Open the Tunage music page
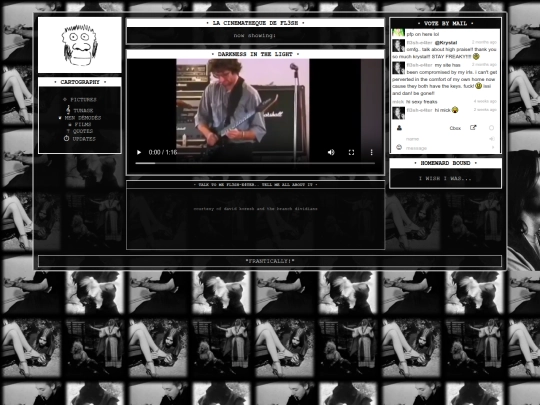 point(83,111)
